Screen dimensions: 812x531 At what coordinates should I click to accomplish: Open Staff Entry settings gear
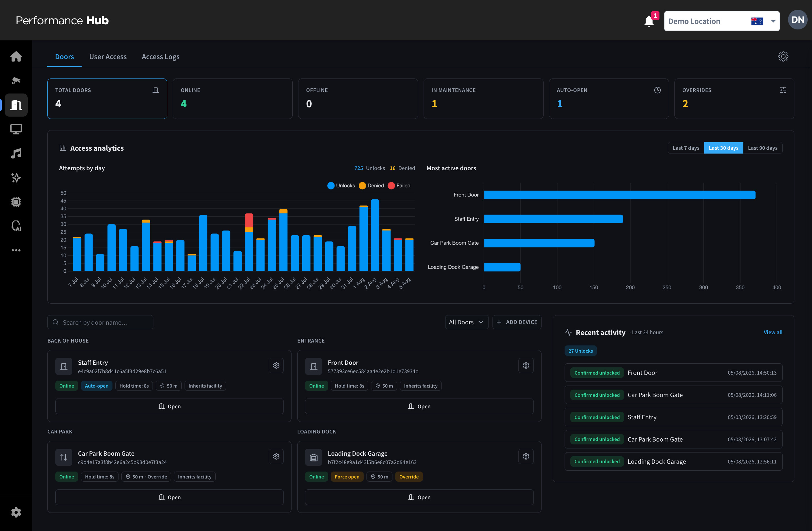click(276, 365)
